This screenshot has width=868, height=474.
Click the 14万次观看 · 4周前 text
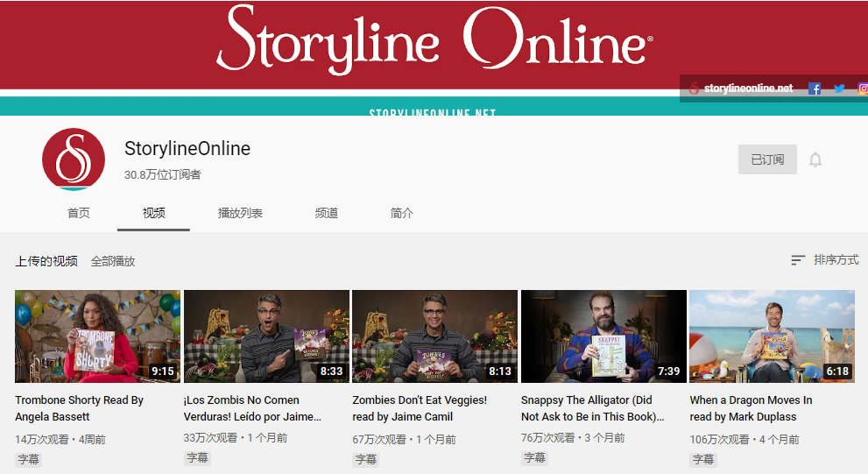point(60,440)
